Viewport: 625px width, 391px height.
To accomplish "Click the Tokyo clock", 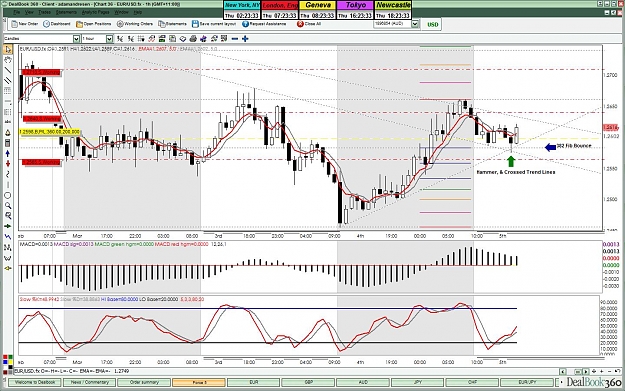I will 355,10.
